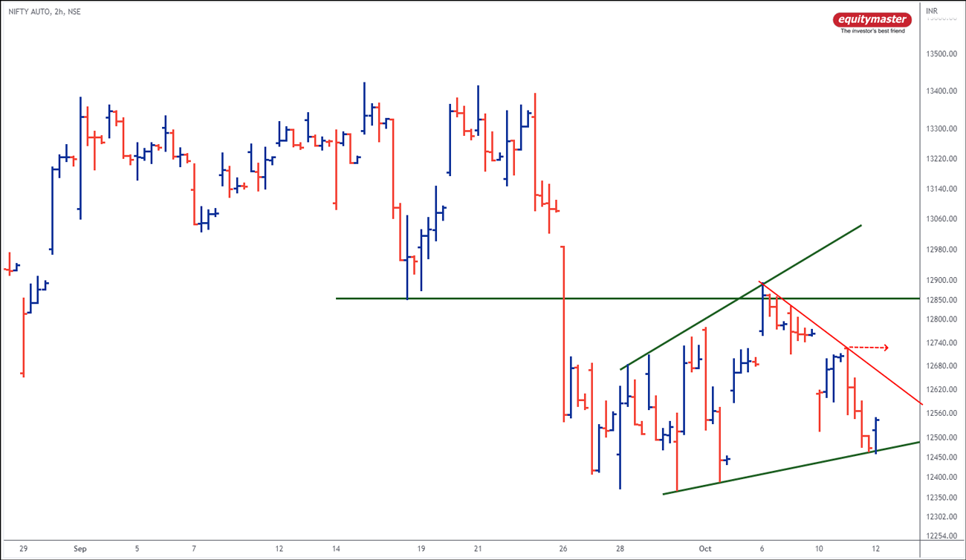Select the Oct date on time axis
Image resolution: width=966 pixels, height=560 pixels.
point(705,549)
